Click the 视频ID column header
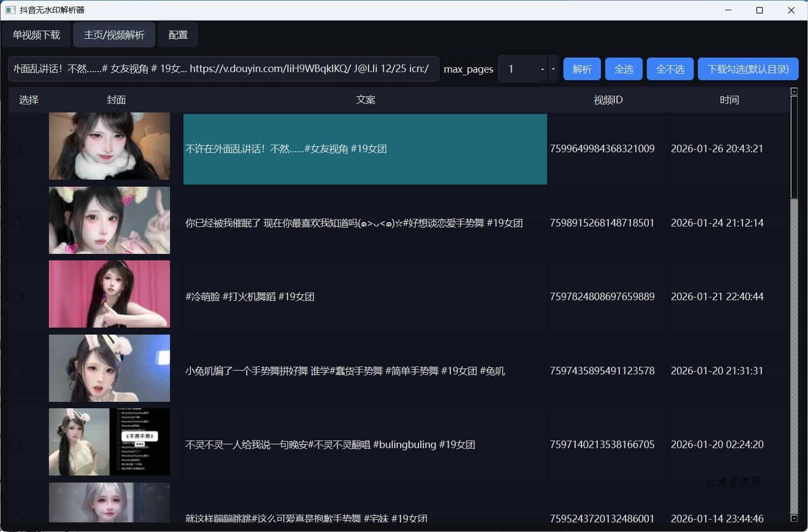Image resolution: width=808 pixels, height=532 pixels. pyautogui.click(x=607, y=100)
